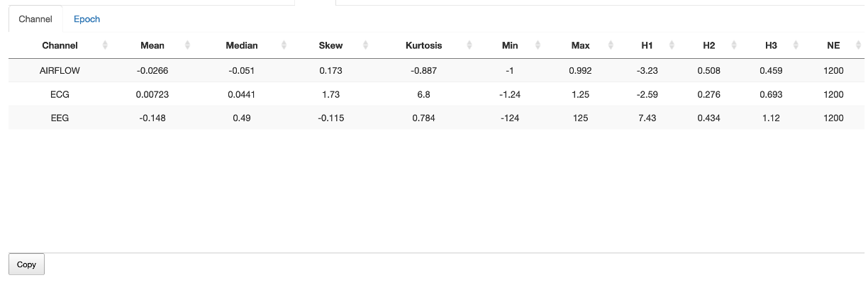
Task: Select the AIRFLOW channel row
Action: click(x=60, y=71)
